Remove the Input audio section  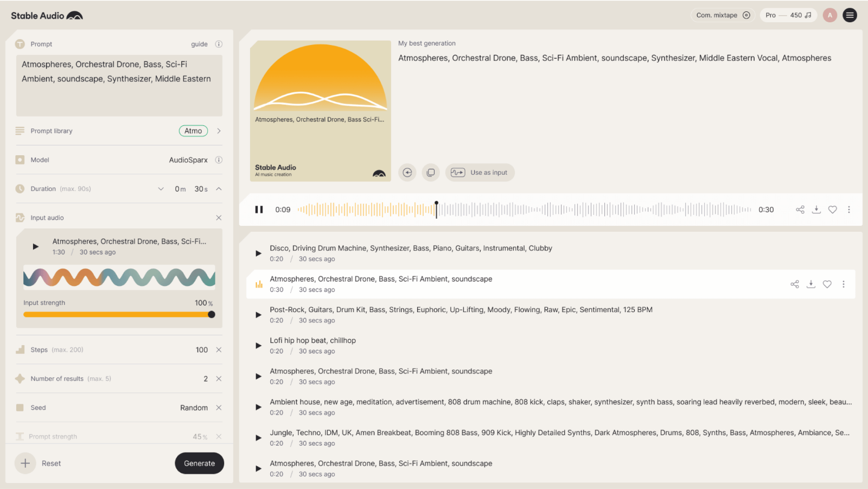point(219,218)
